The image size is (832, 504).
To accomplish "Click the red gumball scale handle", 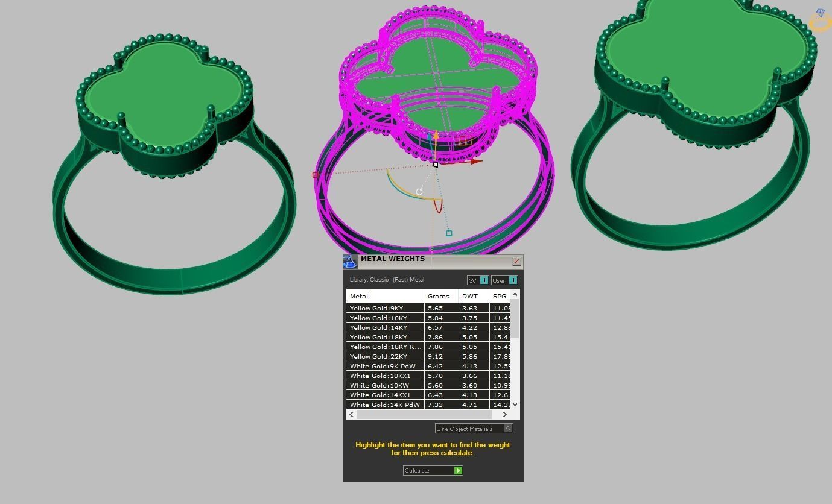I will [315, 175].
